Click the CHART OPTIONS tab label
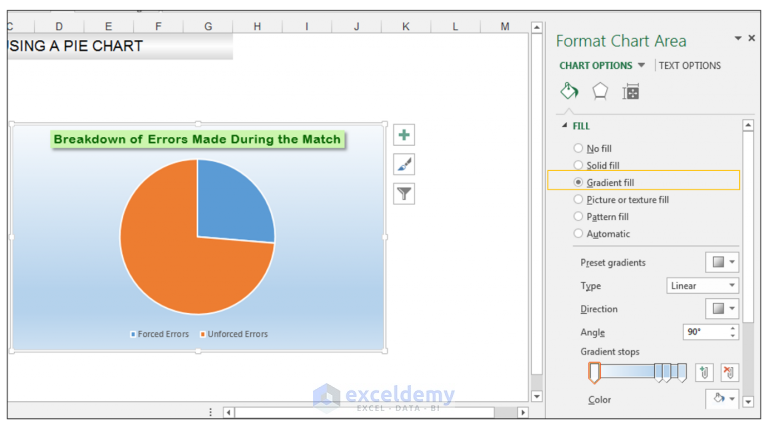Image resolution: width=768 pixels, height=430 pixels. point(596,65)
